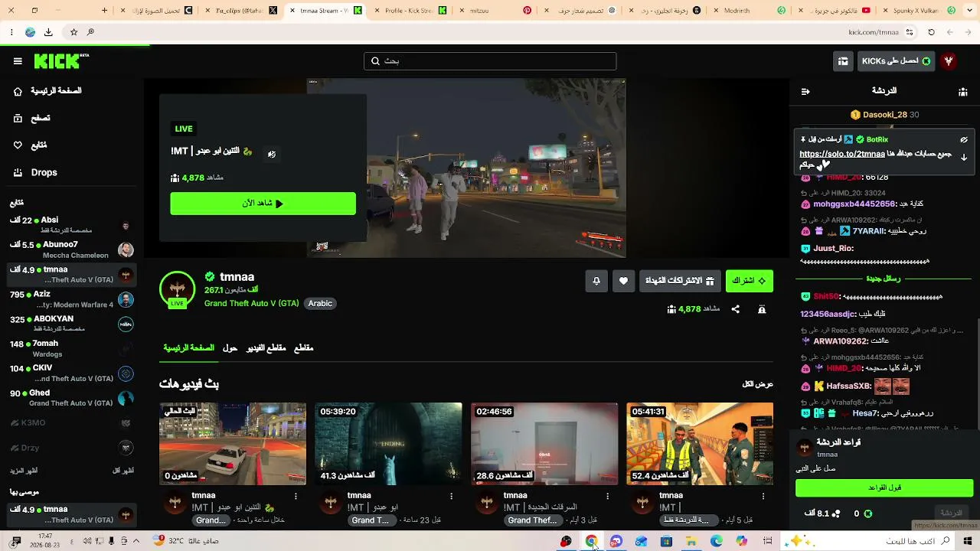
Task: Open the current live stream thumbnail
Action: (233, 444)
